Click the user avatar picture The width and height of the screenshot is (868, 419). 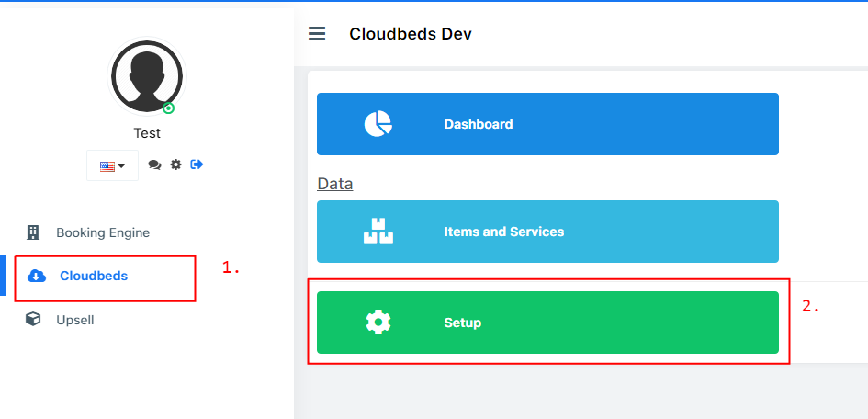[x=147, y=76]
